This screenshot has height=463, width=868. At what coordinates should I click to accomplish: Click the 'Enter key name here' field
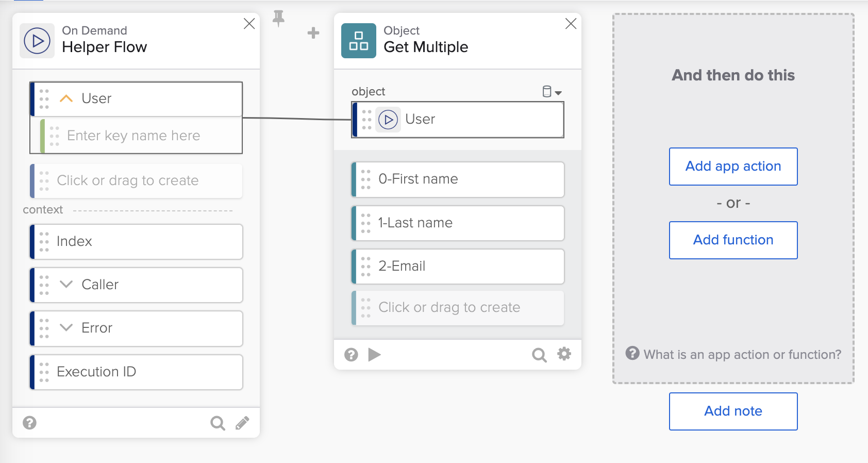(144, 136)
